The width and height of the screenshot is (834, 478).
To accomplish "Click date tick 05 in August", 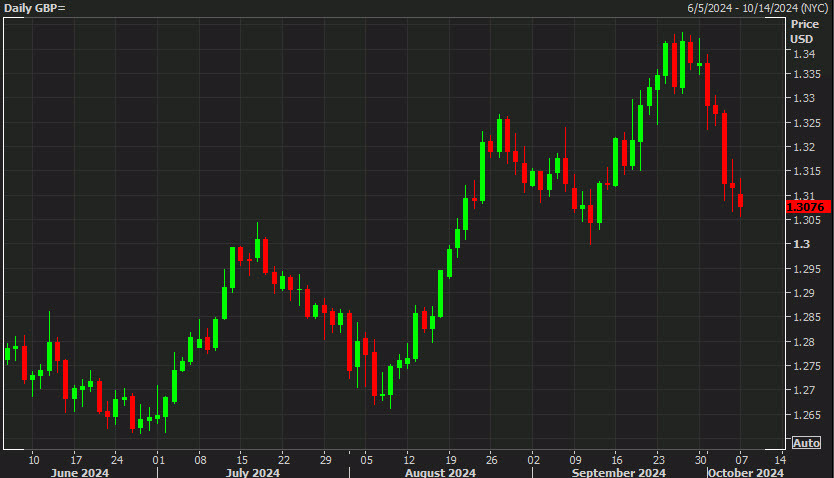I will (366, 460).
